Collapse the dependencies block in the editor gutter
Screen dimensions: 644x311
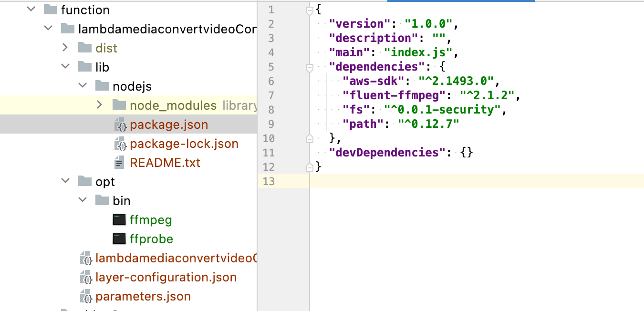coord(309,66)
